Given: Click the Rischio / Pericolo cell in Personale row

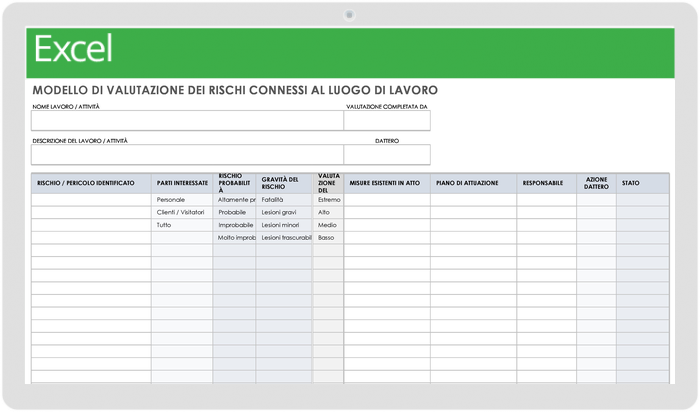Looking at the screenshot, I should (91, 200).
